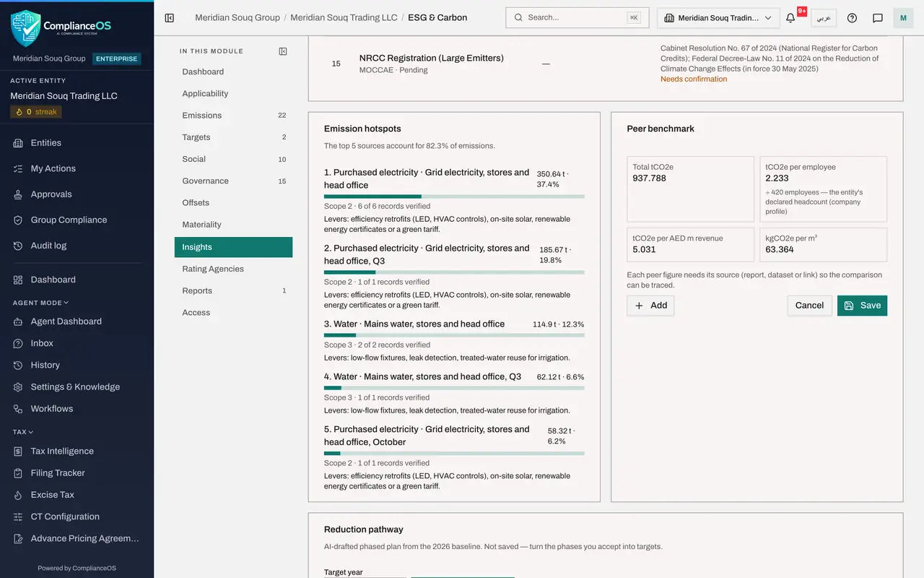This screenshot has width=924, height=578.
Task: Collapse the Tax section
Action: tap(23, 432)
